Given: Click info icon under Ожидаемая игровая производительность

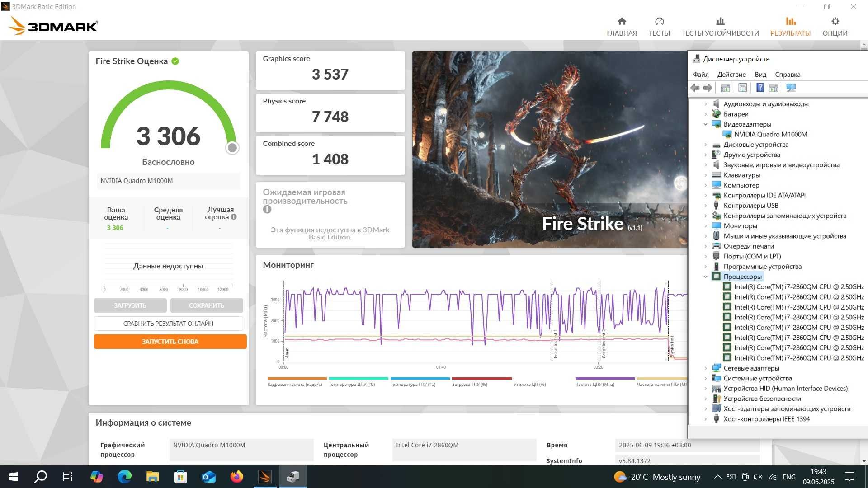Looking at the screenshot, I should pyautogui.click(x=267, y=209).
